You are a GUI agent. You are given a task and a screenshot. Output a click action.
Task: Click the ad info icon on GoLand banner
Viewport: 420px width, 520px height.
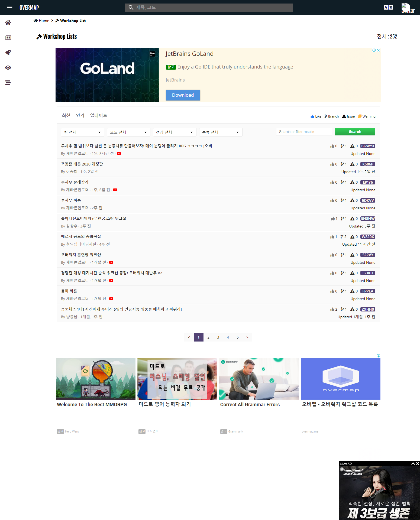click(x=374, y=50)
